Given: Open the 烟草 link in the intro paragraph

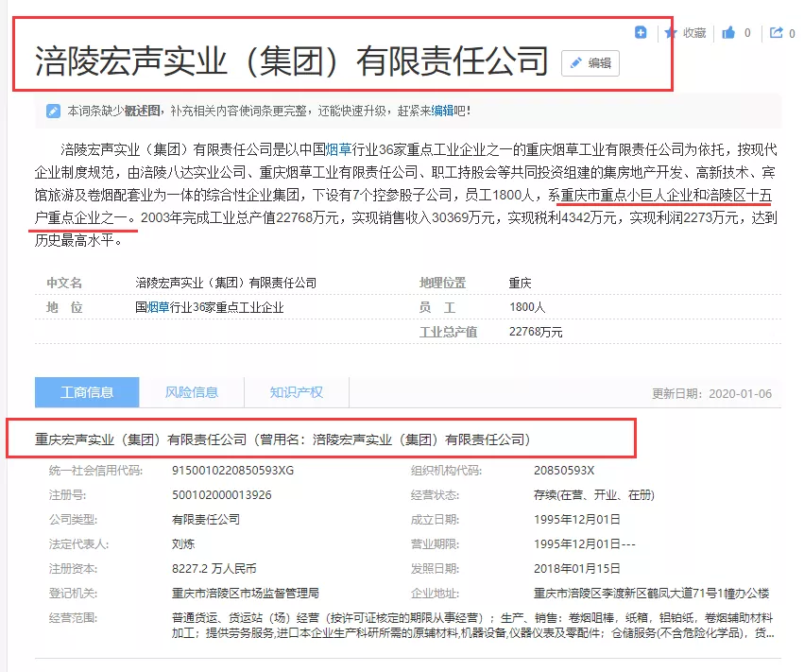Looking at the screenshot, I should pyautogui.click(x=338, y=149).
